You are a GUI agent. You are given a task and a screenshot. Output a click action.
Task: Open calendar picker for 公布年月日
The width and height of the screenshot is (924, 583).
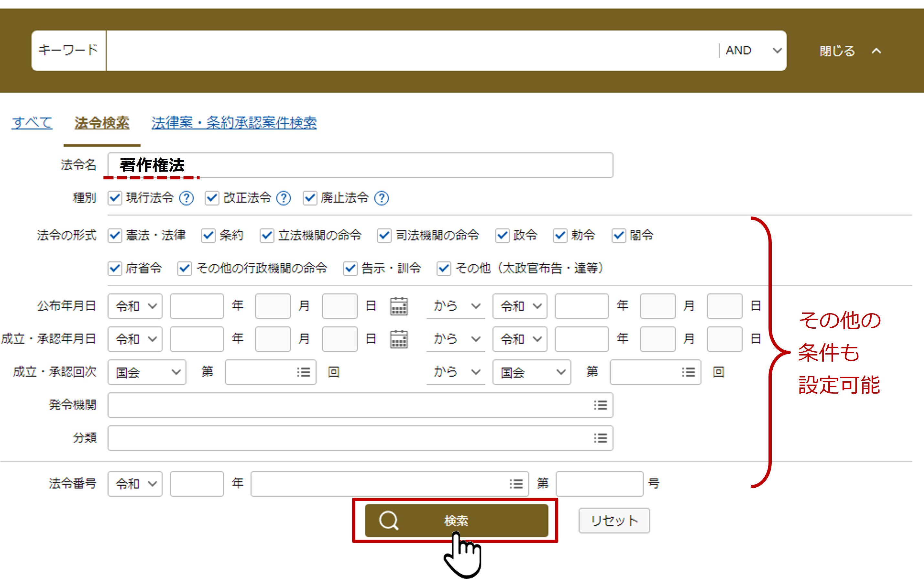[399, 306]
